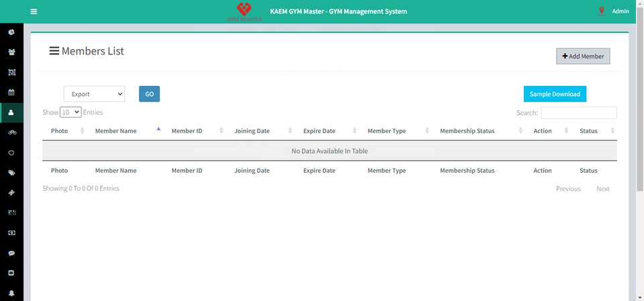
Task: Click the Add Member button
Action: tap(582, 56)
